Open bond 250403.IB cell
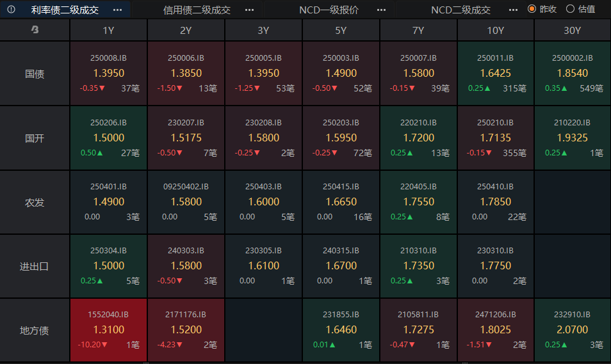 [x=263, y=202]
